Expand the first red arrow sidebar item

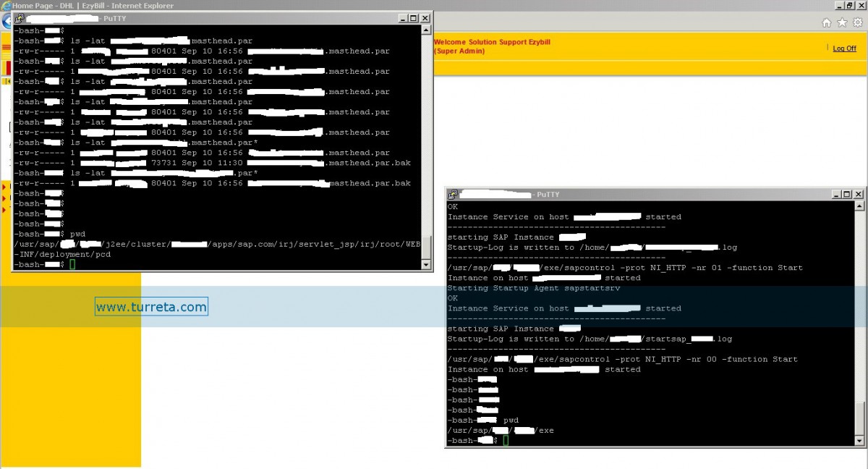[4, 187]
